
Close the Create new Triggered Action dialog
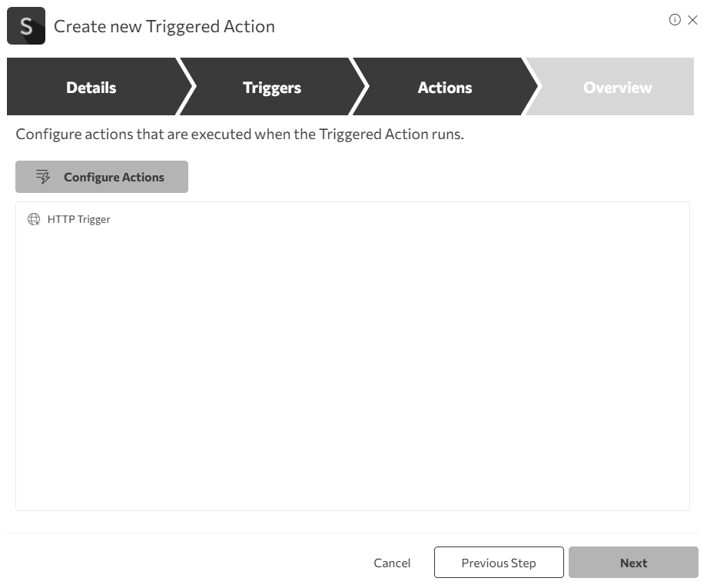692,20
